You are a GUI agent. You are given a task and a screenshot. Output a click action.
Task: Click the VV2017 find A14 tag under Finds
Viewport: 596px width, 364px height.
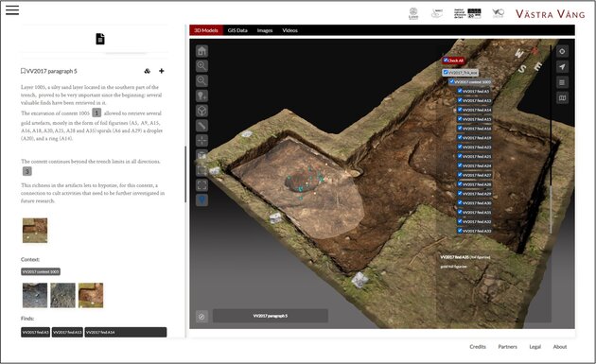(x=126, y=332)
